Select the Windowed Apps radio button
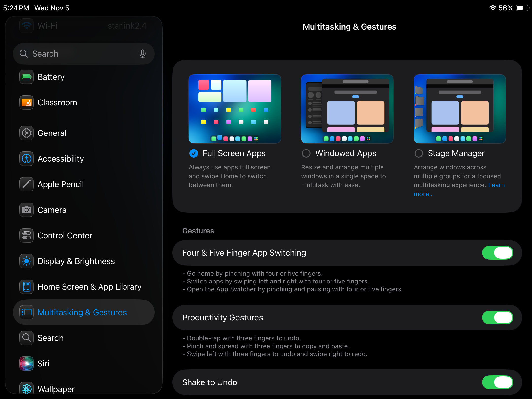Screen dimensions: 532x399 (306, 153)
